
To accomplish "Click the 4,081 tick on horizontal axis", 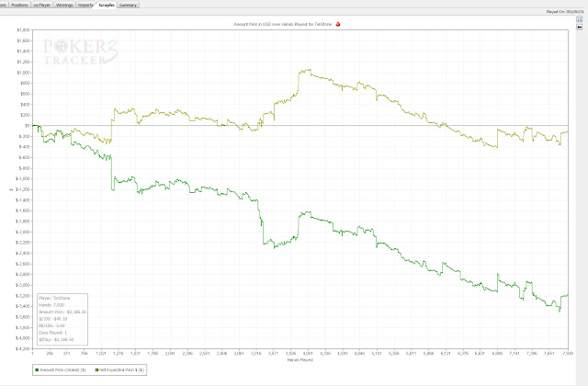I will (308, 353).
